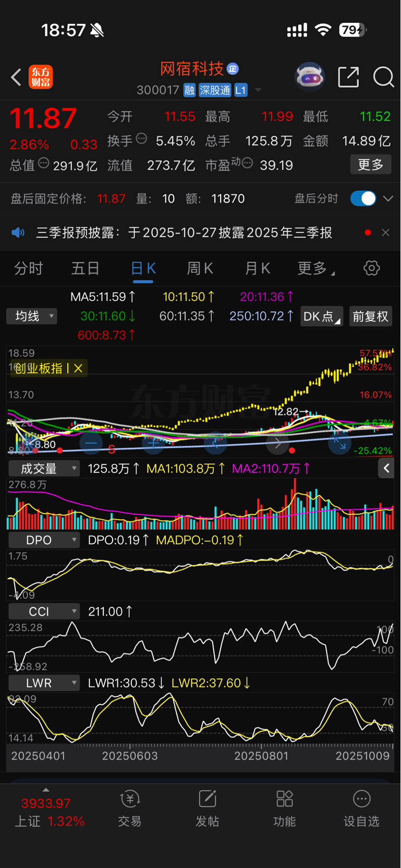Tap the MA5:11.59 value
Viewport: 401px width, 868px height.
(x=103, y=297)
